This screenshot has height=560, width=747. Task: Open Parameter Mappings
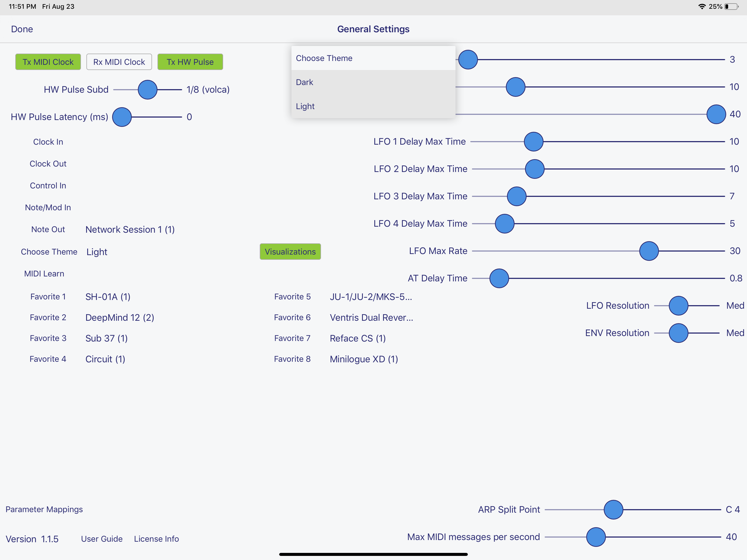(44, 509)
